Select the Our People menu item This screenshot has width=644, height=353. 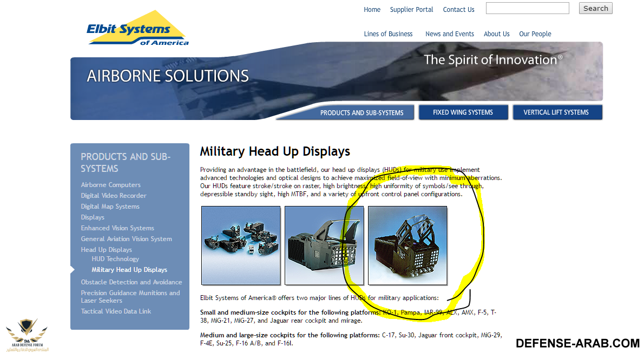(x=535, y=34)
